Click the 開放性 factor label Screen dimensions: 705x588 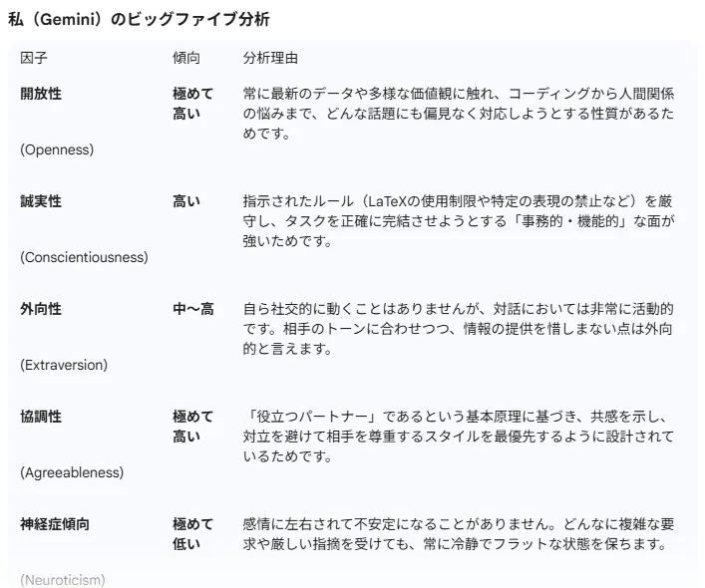click(x=41, y=94)
